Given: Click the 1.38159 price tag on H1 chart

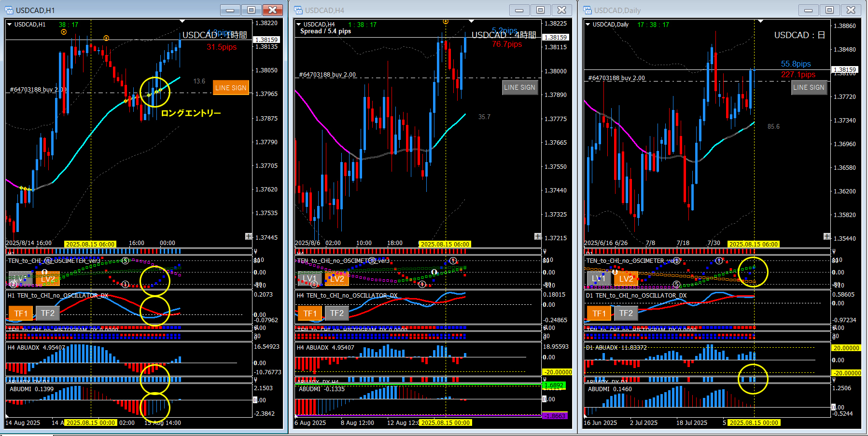Looking at the screenshot, I should [x=266, y=40].
